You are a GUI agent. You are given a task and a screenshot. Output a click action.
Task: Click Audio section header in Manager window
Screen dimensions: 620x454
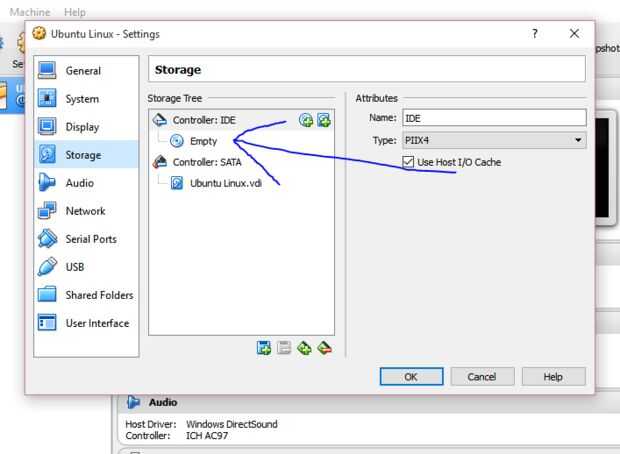click(163, 402)
